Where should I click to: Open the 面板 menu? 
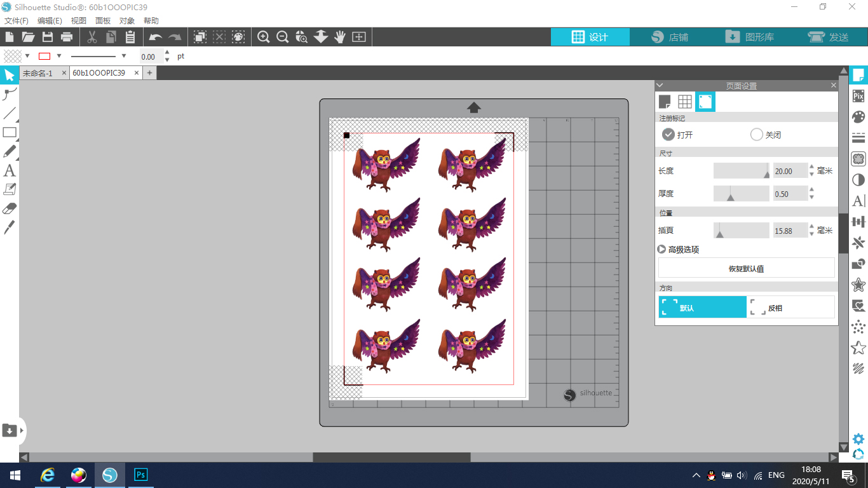pyautogui.click(x=103, y=20)
